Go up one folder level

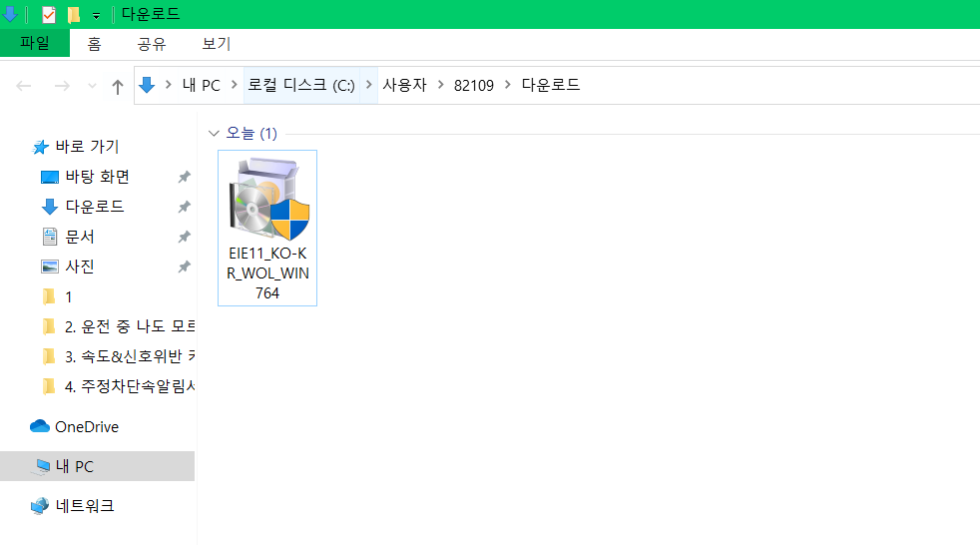[117, 86]
